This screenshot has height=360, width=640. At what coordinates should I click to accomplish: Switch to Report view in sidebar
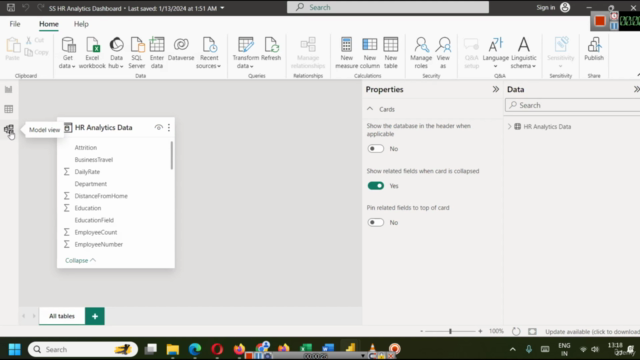(x=9, y=89)
